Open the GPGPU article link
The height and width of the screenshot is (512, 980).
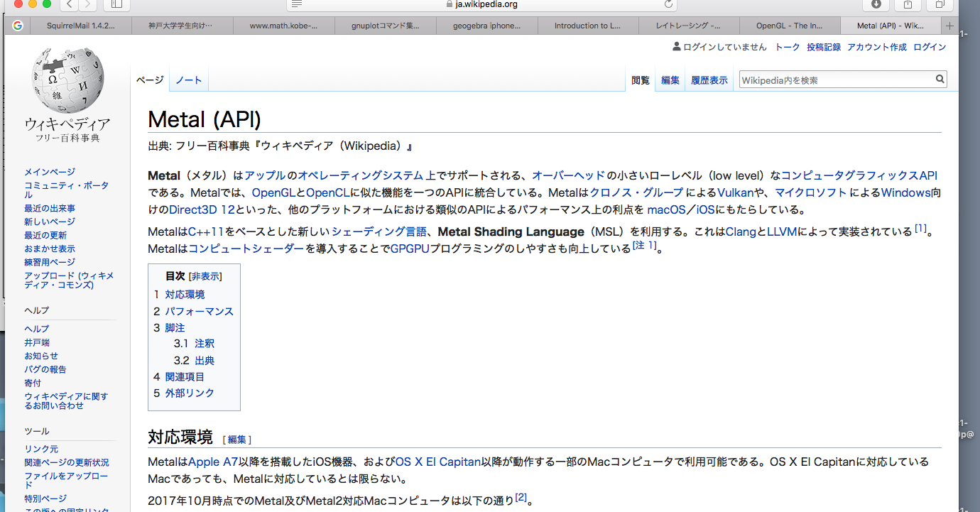pyautogui.click(x=410, y=249)
